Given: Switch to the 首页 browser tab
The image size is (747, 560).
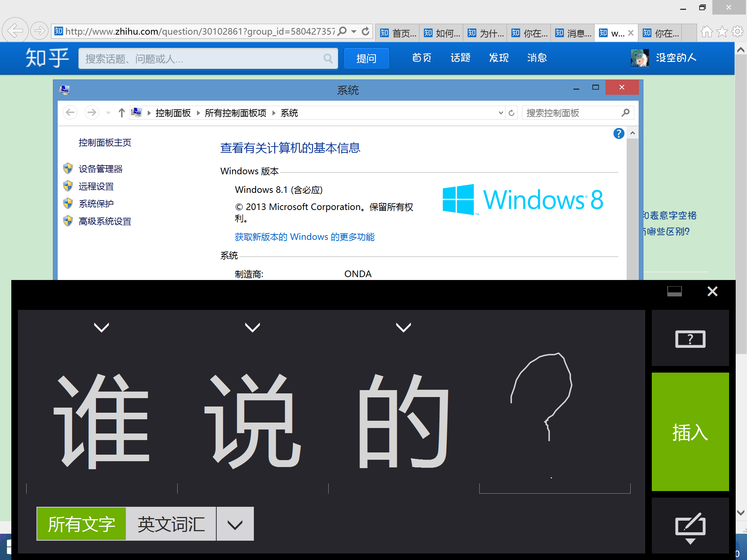Looking at the screenshot, I should pos(398,33).
